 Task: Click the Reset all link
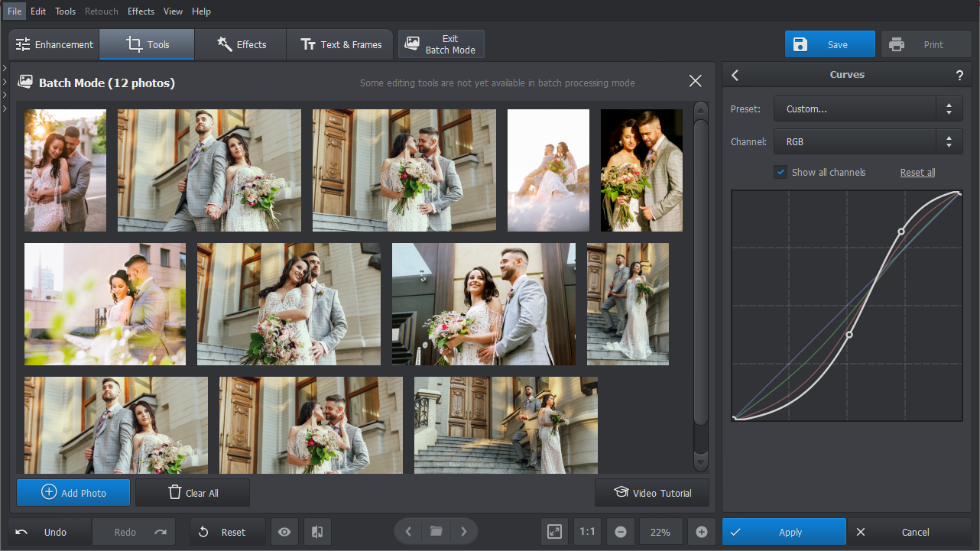click(917, 172)
